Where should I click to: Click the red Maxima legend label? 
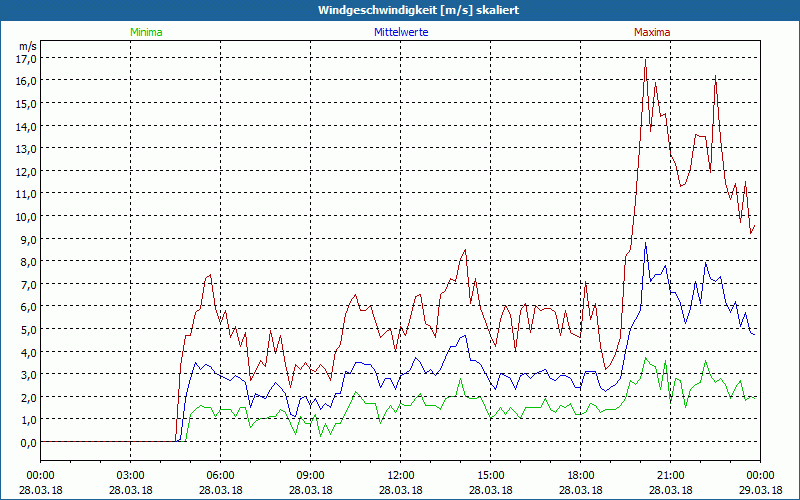pyautogui.click(x=652, y=32)
